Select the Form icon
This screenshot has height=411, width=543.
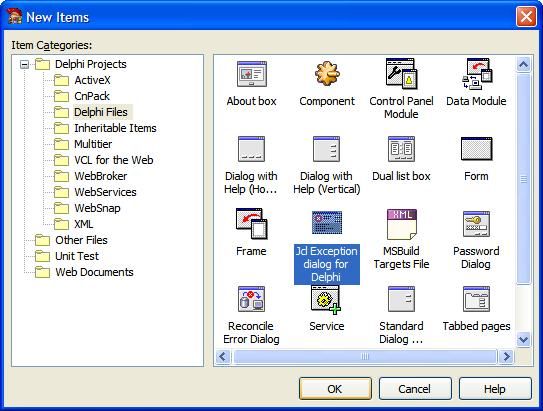[477, 149]
